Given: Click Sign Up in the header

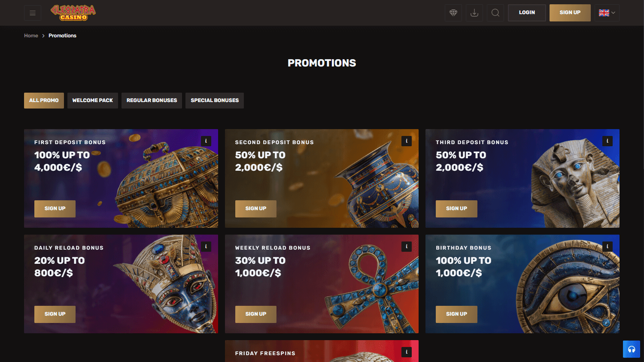Looking at the screenshot, I should pos(570,13).
